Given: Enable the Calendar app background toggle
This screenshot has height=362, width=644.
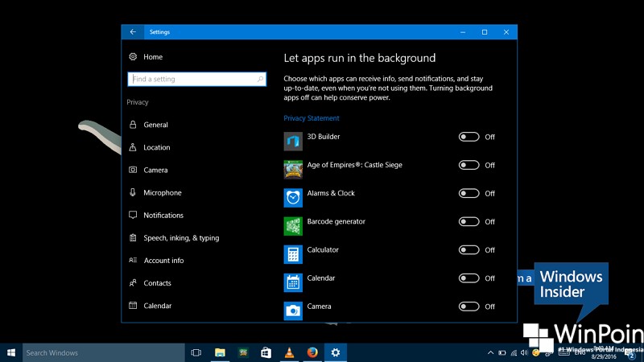Looking at the screenshot, I should [469, 278].
